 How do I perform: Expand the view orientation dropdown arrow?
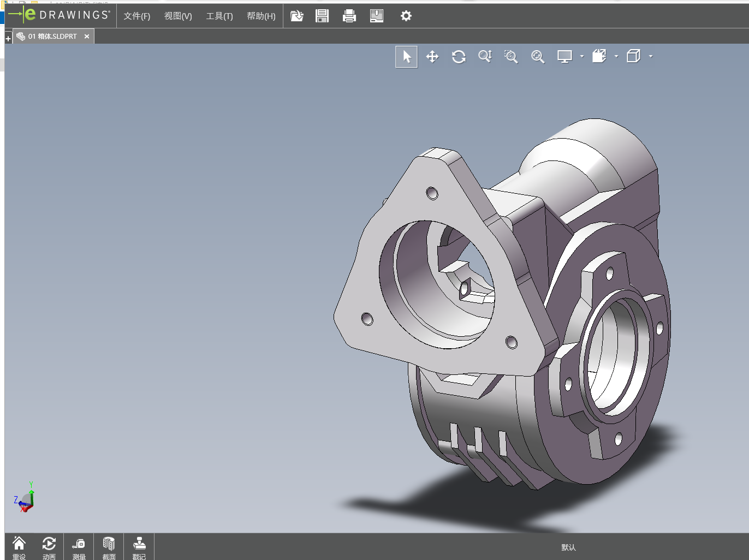pyautogui.click(x=616, y=56)
